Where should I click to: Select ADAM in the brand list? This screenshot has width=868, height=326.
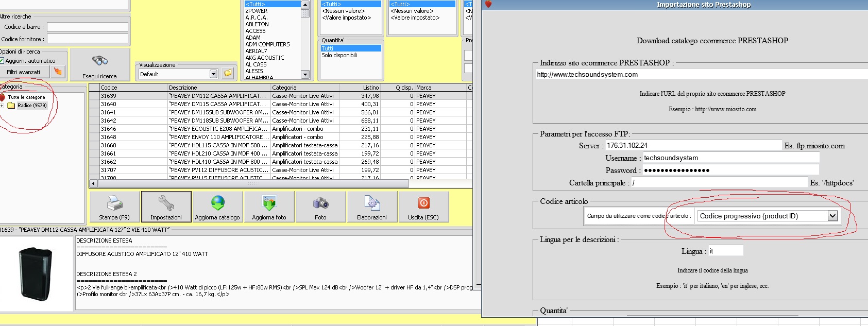pyautogui.click(x=253, y=38)
